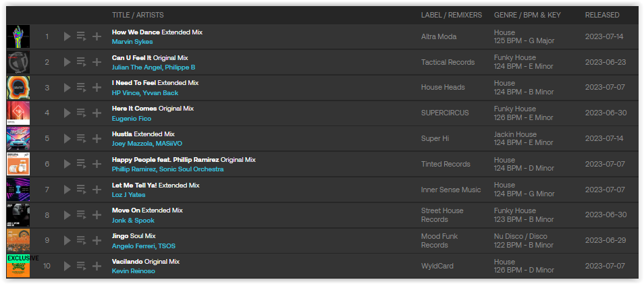Add I Need To Feel to playlist with plus
The width and height of the screenshot is (644, 284).
click(97, 88)
